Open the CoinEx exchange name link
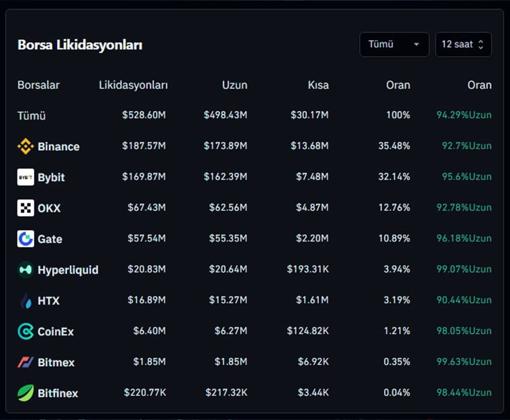 point(56,332)
